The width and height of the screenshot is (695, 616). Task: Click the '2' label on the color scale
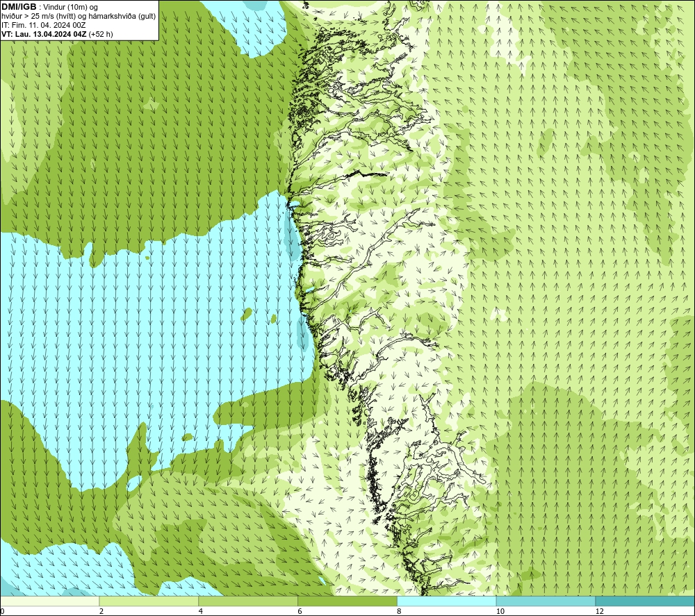click(101, 612)
